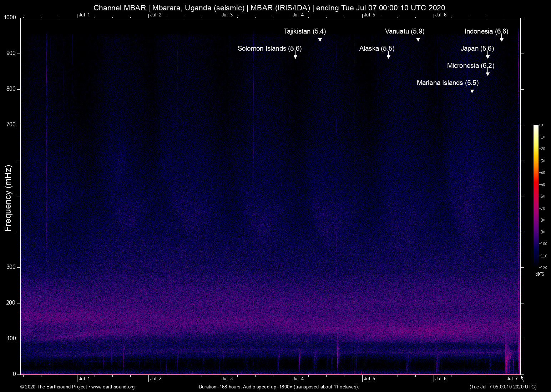Click the Jul 6 marker on the top time axis
The height and width of the screenshot is (392, 551).
[x=440, y=15]
